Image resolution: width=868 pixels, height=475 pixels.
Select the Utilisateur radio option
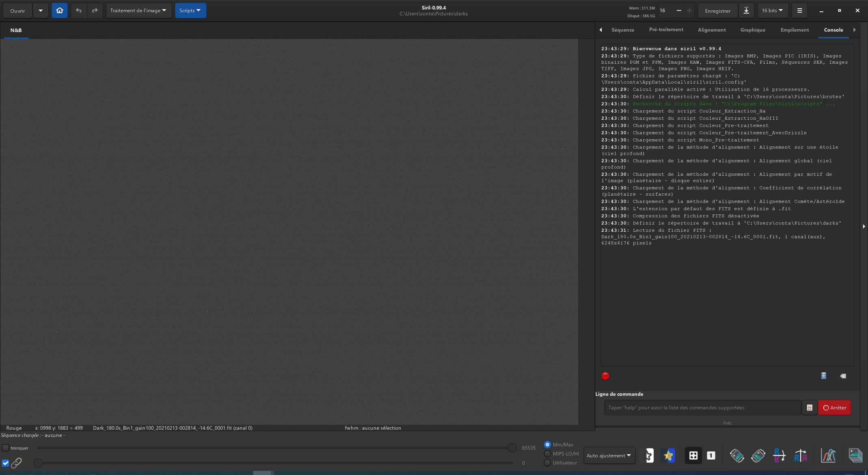pyautogui.click(x=547, y=463)
